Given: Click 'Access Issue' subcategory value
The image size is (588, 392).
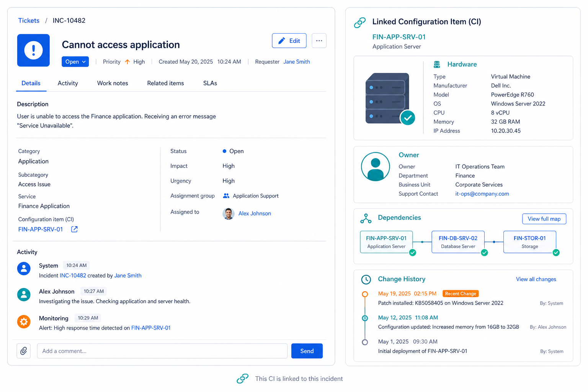Looking at the screenshot, I should tap(34, 185).
